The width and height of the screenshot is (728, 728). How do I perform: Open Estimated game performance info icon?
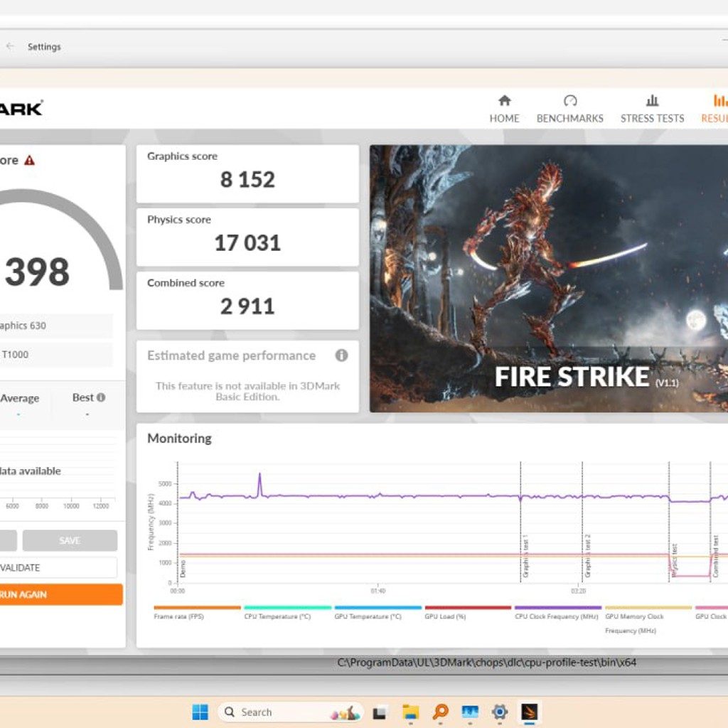pos(341,355)
